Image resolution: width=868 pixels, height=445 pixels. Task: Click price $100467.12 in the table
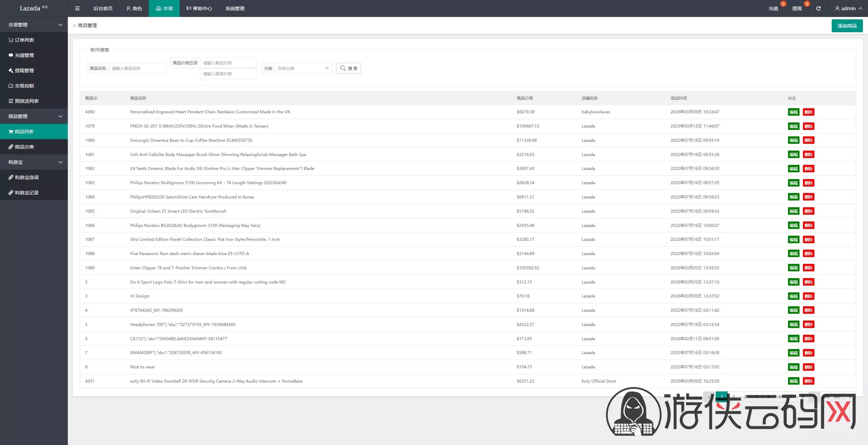tap(528, 126)
